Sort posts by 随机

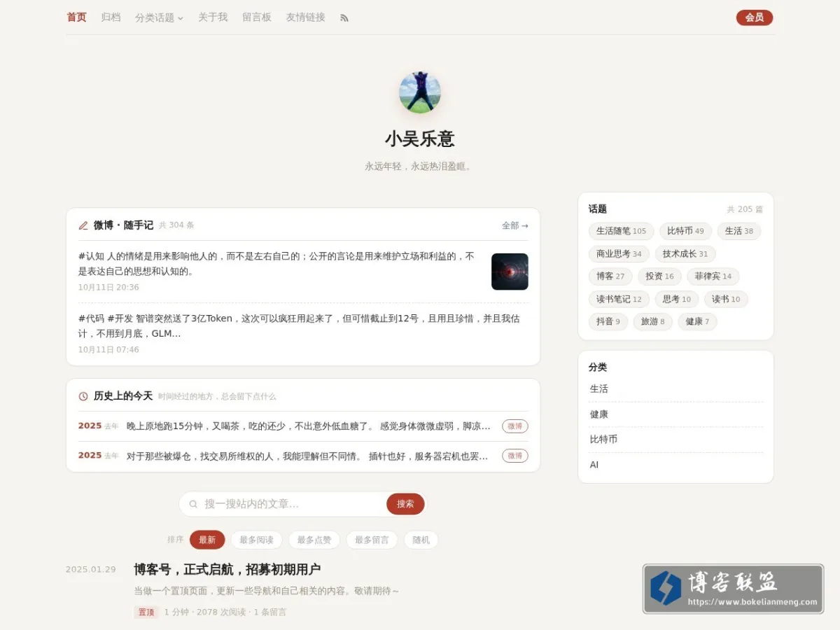click(x=421, y=540)
